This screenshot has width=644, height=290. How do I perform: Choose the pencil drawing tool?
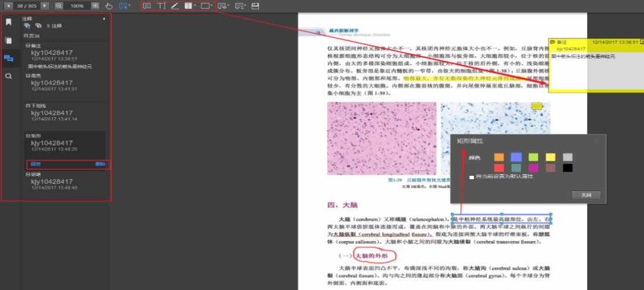(174, 6)
